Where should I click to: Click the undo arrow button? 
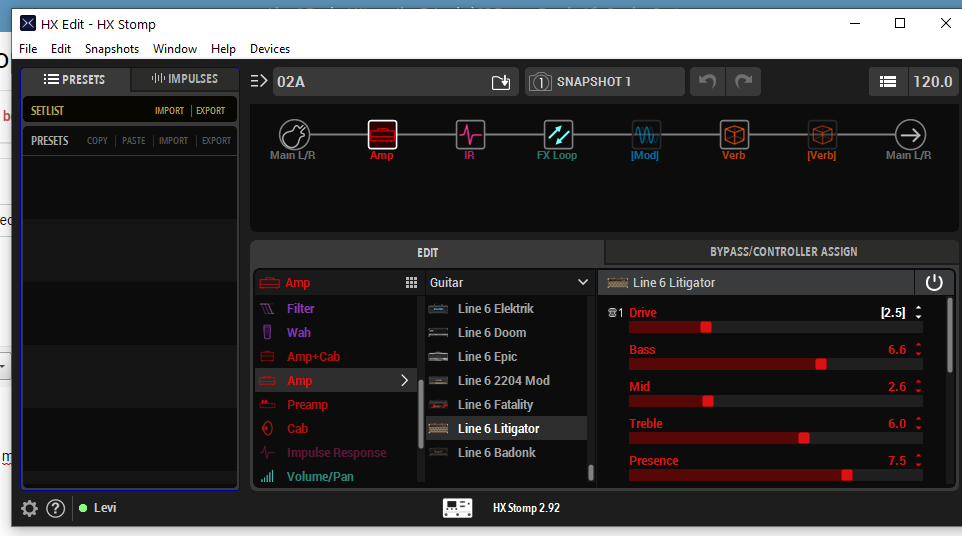[707, 82]
